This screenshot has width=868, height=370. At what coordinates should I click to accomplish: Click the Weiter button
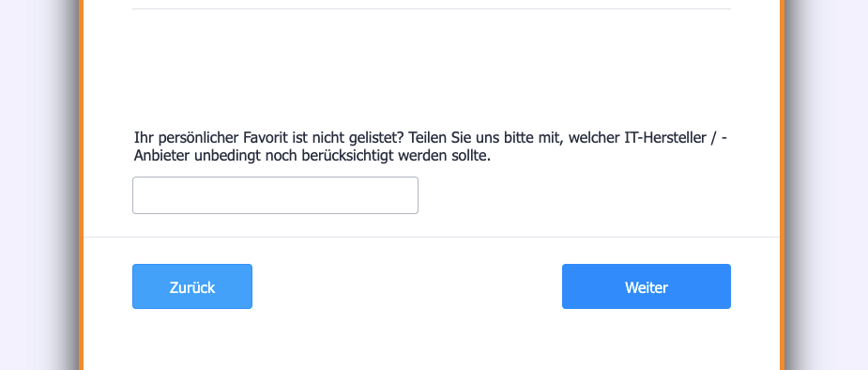[x=646, y=286]
